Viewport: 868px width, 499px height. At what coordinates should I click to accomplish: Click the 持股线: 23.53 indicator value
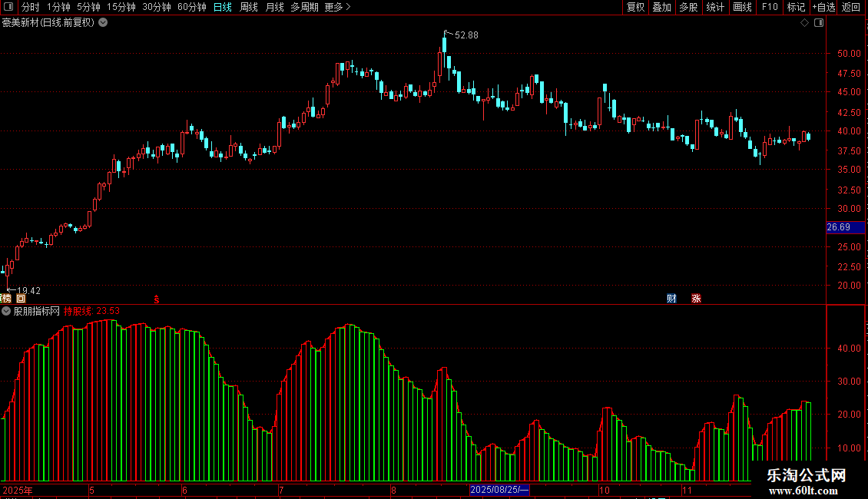click(x=91, y=311)
